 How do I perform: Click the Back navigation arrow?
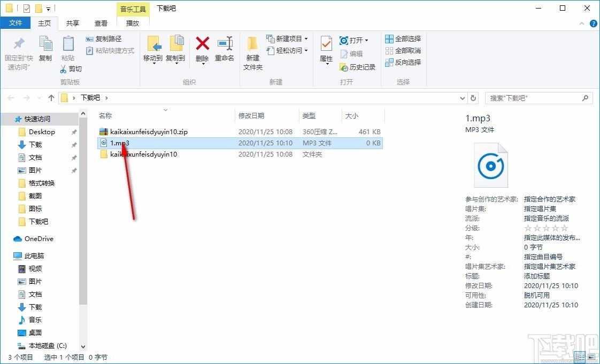11,98
